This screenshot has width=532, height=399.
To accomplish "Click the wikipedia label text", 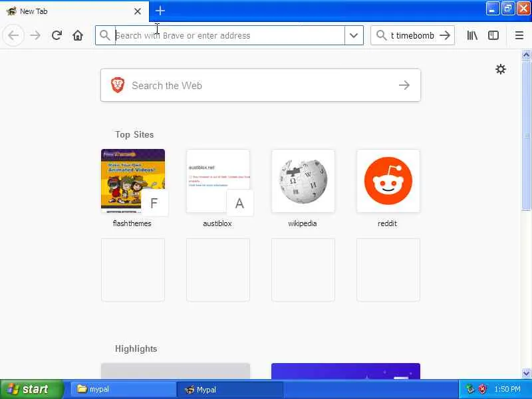I will coord(303,223).
